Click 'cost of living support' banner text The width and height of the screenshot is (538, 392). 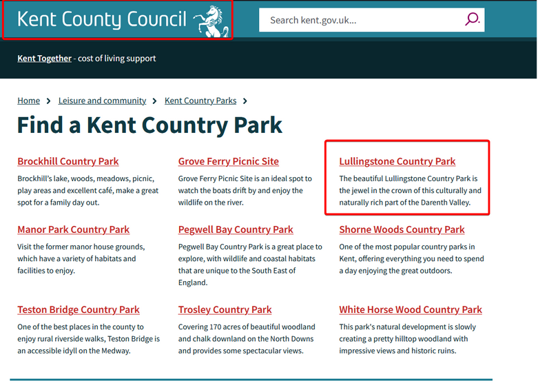click(116, 59)
